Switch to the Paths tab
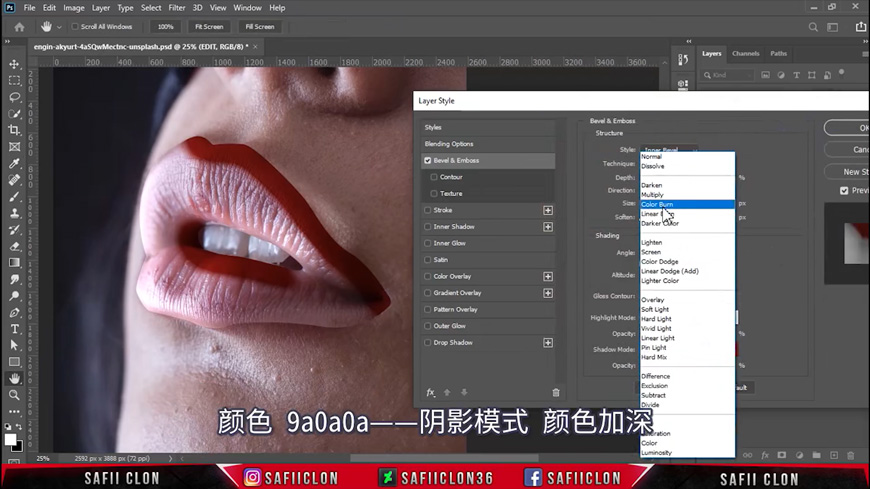870x489 pixels. pos(778,53)
